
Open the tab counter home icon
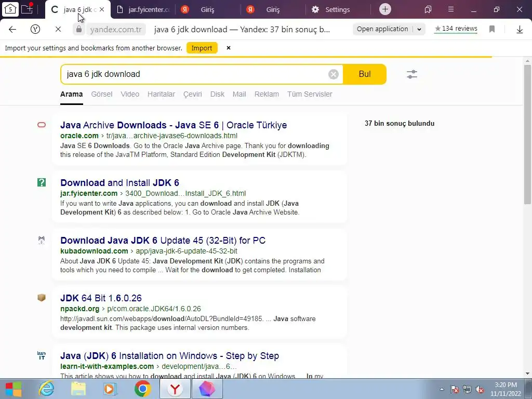(x=10, y=9)
